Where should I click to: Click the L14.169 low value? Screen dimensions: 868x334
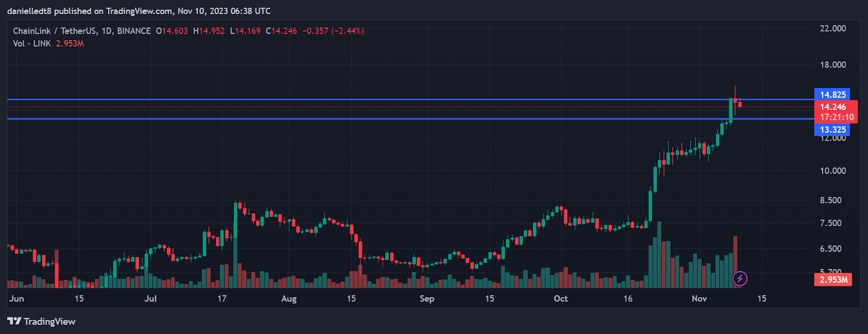[245, 31]
